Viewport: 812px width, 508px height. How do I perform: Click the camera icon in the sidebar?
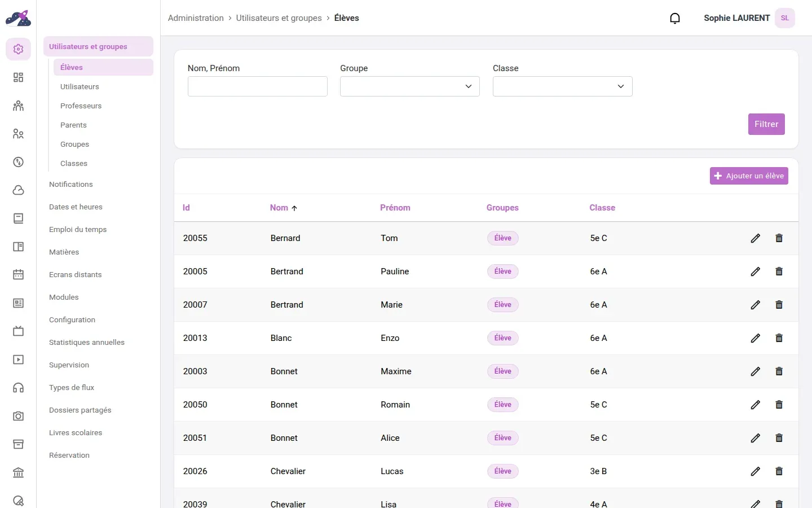tap(18, 416)
